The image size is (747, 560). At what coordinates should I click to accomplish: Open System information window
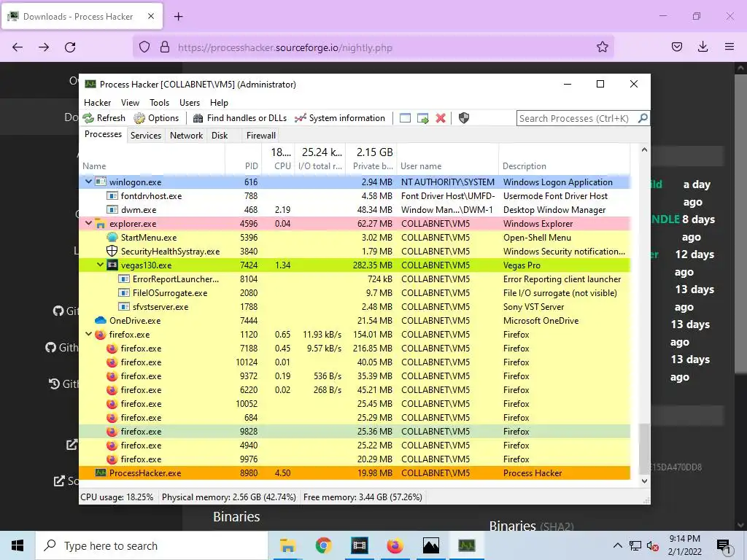pyautogui.click(x=340, y=118)
